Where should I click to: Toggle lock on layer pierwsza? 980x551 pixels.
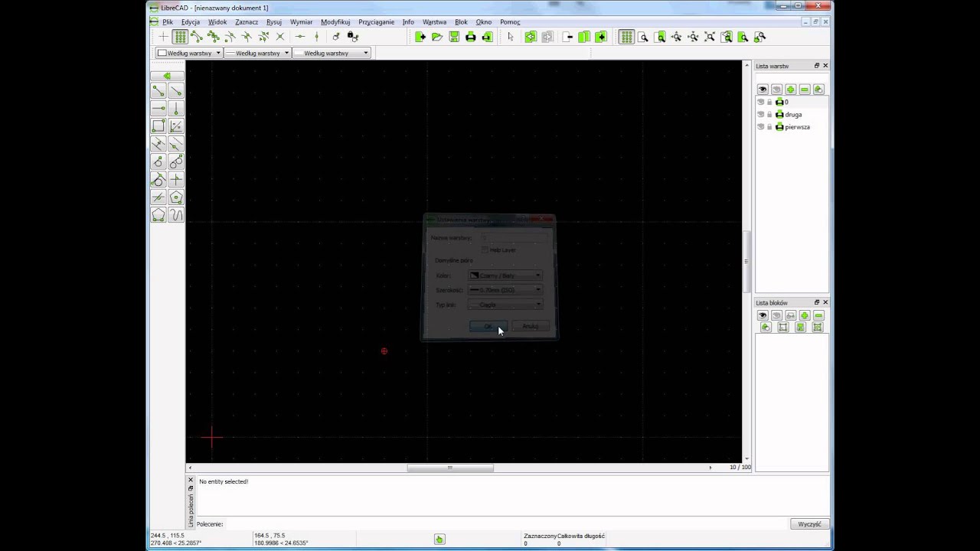[x=769, y=127]
